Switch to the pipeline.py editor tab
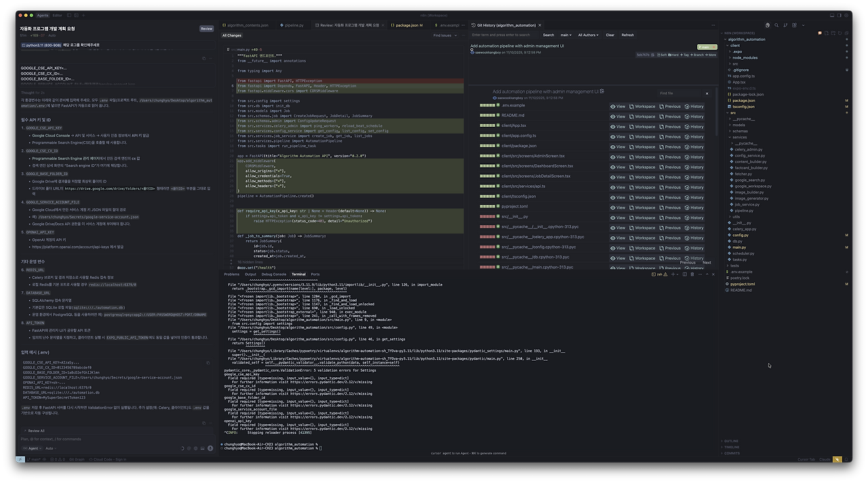Viewport: 868px width, 483px height. click(292, 25)
